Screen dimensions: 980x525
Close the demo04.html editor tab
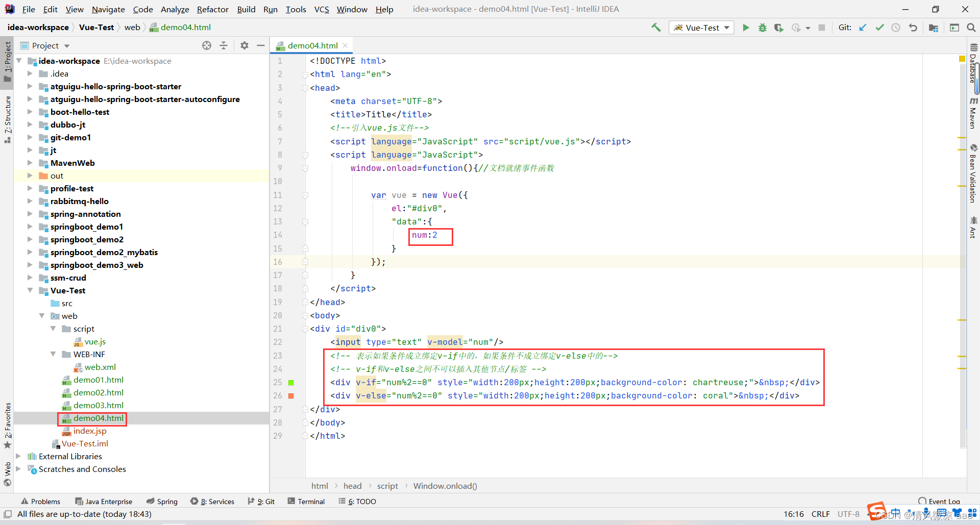pos(345,45)
